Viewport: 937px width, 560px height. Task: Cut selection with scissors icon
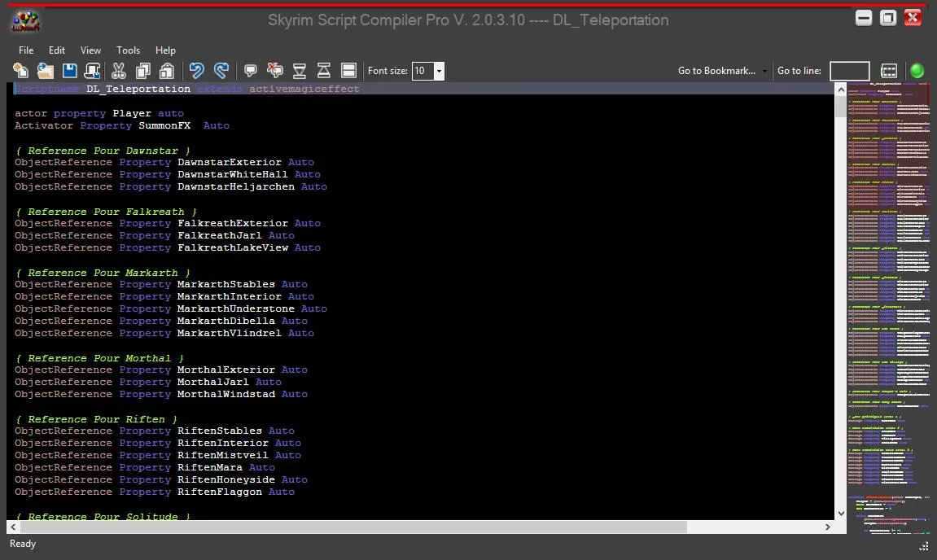(x=119, y=71)
